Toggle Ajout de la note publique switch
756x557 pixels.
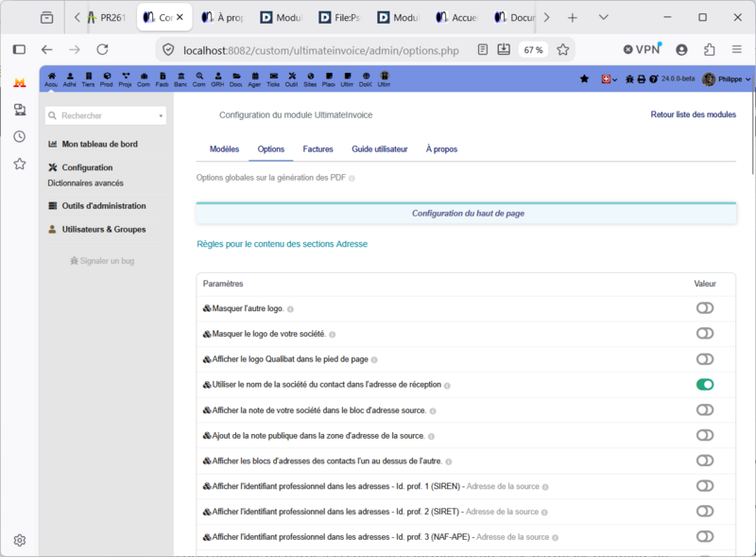(x=705, y=435)
